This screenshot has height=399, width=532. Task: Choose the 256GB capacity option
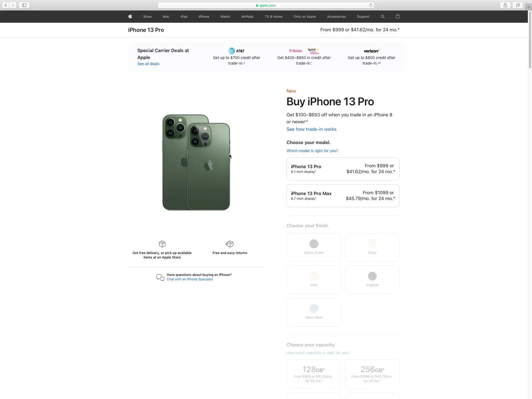click(372, 374)
